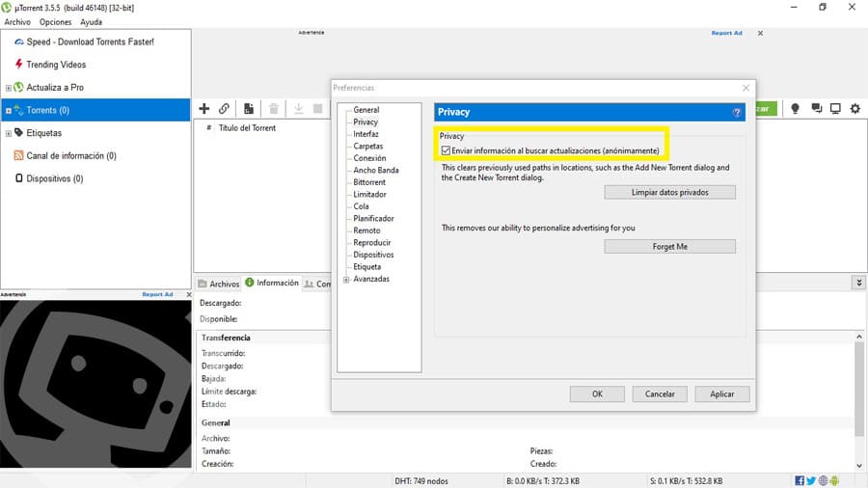Click the Stop torrent square icon
Screen dimensions: 868x488
pos(317,108)
